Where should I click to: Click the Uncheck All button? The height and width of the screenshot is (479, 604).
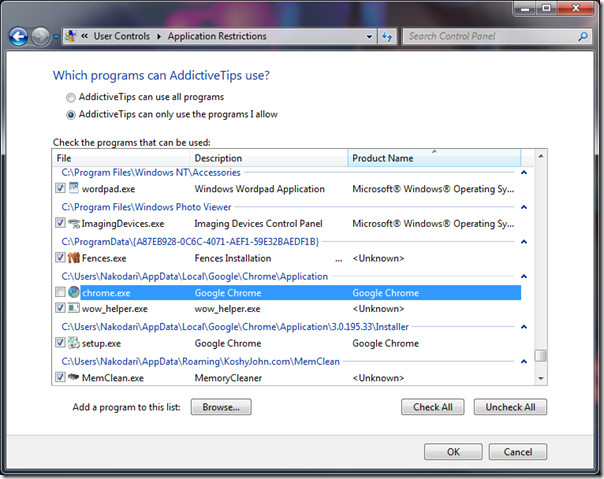510,407
